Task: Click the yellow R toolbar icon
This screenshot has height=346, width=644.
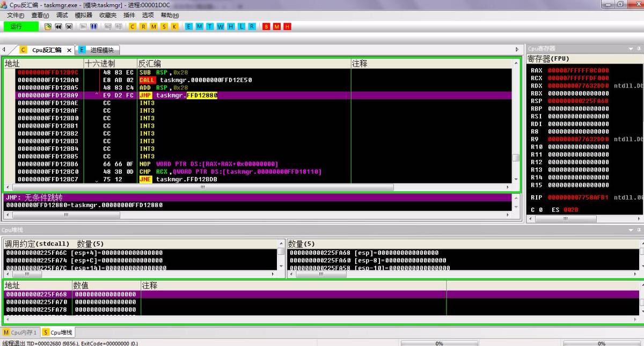Action: 143,26
